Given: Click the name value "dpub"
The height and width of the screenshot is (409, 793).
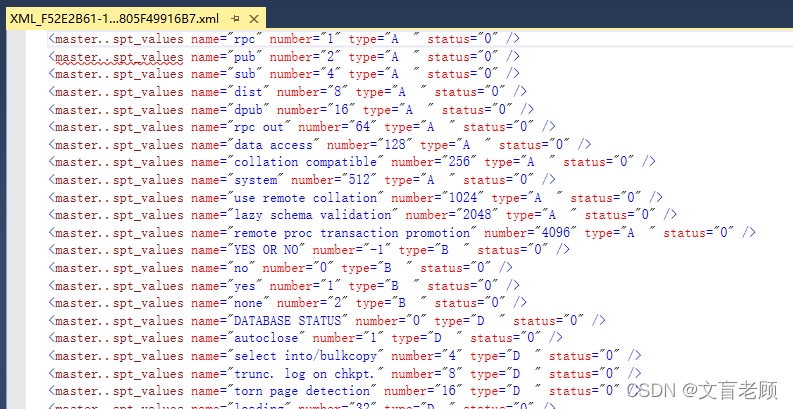Looking at the screenshot, I should tap(248, 109).
